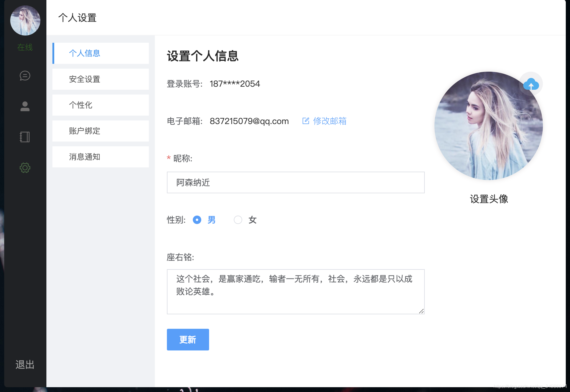Switch to the 账户绑定 tab
570x392 pixels.
click(101, 131)
